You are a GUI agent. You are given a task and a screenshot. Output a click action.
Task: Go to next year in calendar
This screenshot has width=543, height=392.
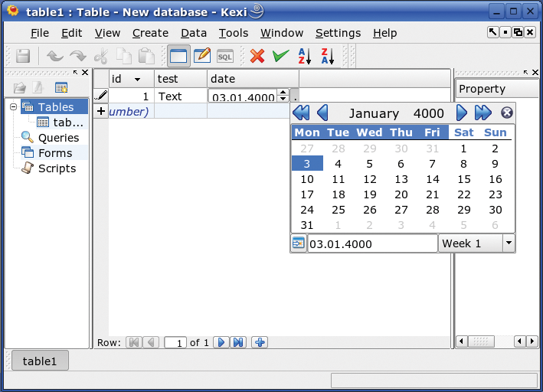coord(483,113)
